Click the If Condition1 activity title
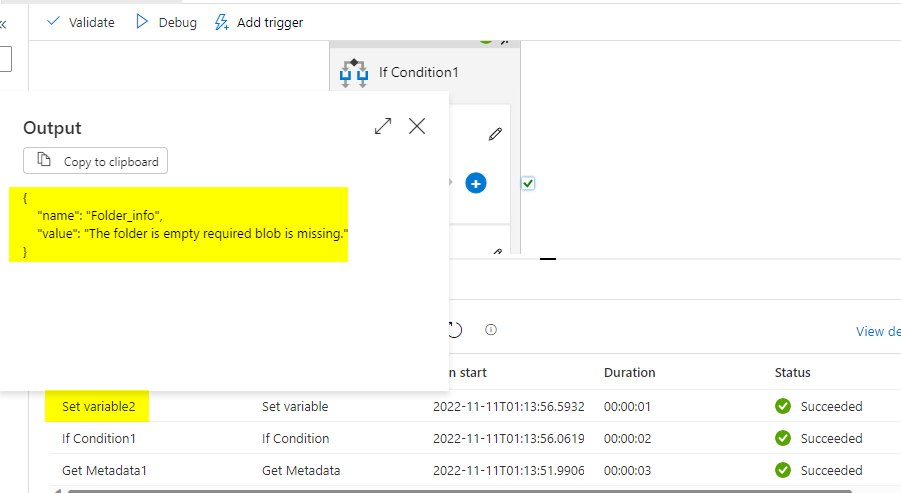 coord(418,72)
